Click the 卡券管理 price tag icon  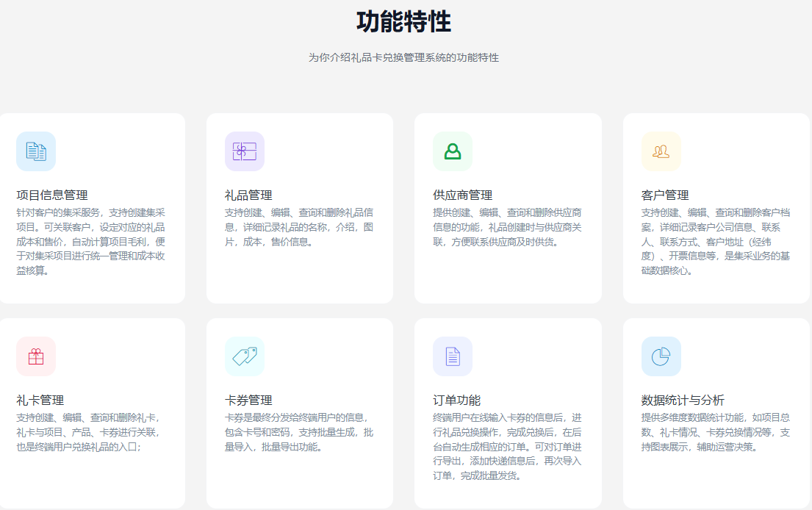(245, 356)
